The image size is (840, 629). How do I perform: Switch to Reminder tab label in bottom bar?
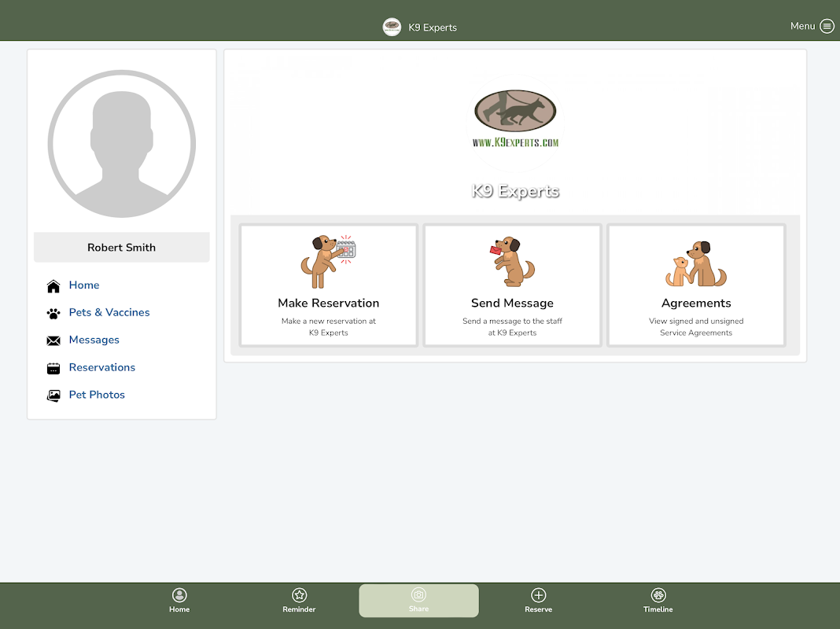[299, 609]
